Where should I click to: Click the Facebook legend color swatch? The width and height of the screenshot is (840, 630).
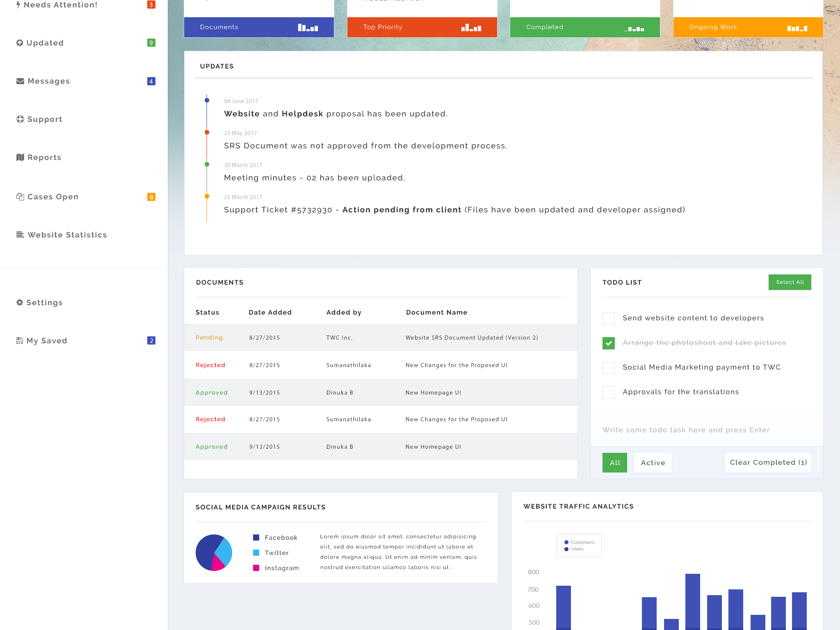[256, 537]
